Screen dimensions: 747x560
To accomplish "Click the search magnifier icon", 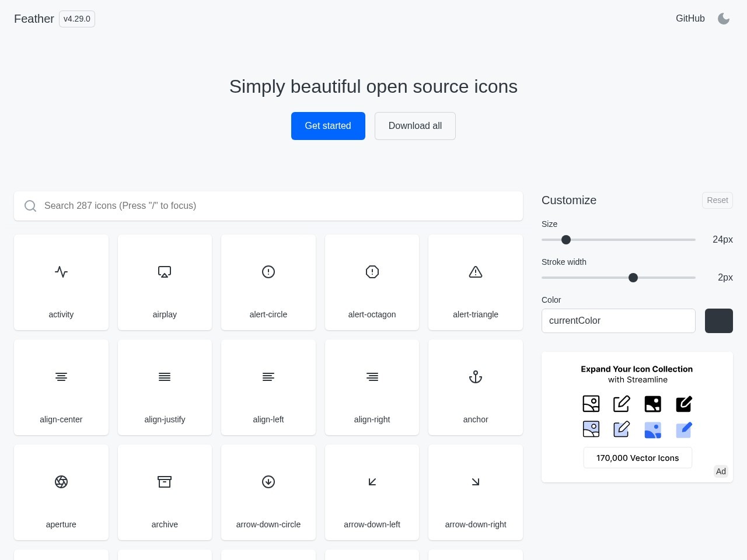I will point(30,206).
